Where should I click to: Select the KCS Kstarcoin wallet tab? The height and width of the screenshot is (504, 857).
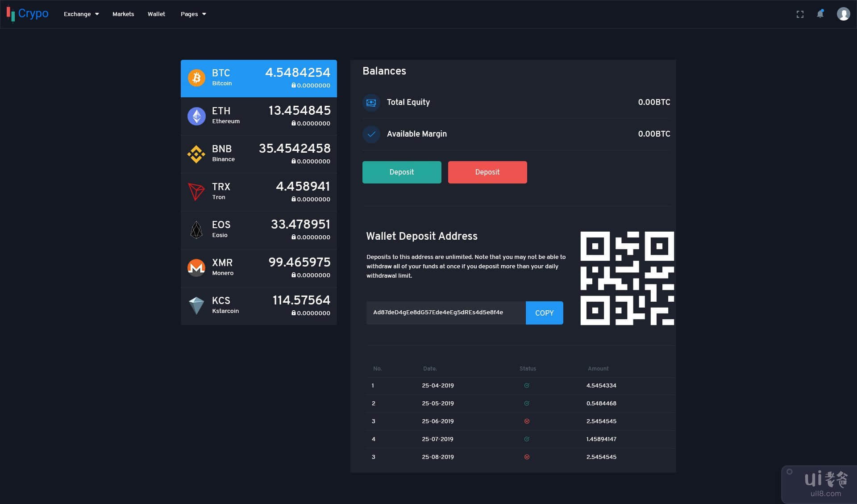coord(259,306)
